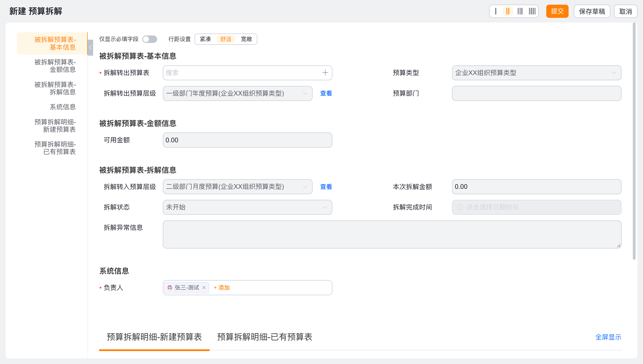This screenshot has height=364, width=643.
Task: Click the 取消 button
Action: click(x=626, y=11)
